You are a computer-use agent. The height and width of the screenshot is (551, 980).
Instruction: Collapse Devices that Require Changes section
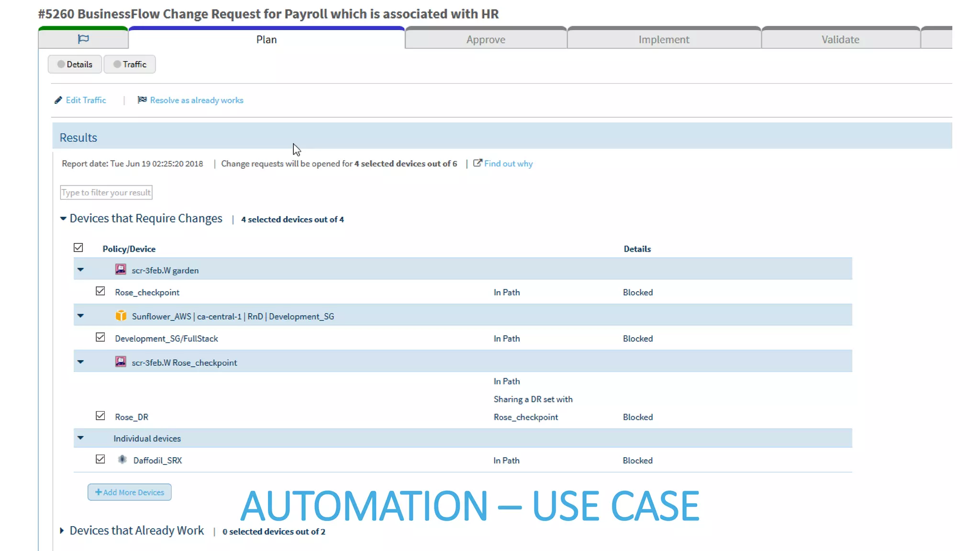(63, 218)
